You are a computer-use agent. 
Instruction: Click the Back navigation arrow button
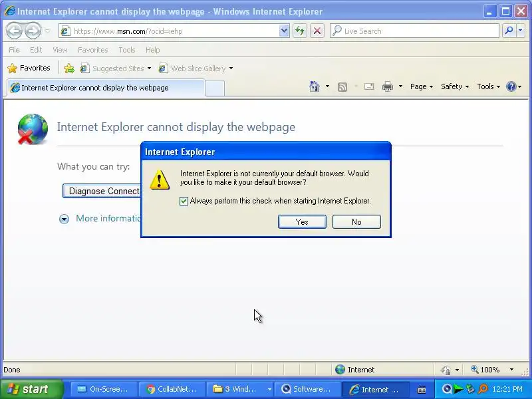[14, 31]
